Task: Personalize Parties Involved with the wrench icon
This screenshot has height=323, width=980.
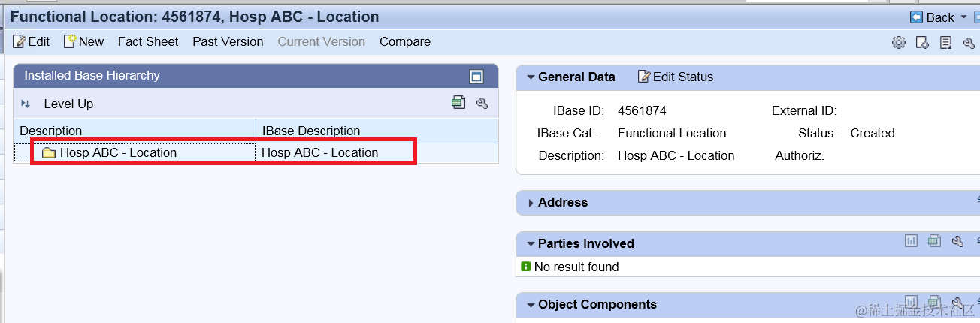Action: (957, 241)
